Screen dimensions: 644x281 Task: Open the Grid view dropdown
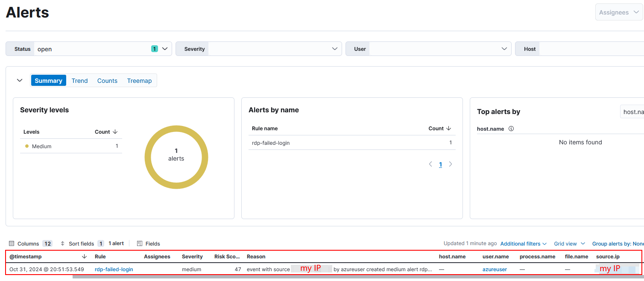click(x=569, y=243)
